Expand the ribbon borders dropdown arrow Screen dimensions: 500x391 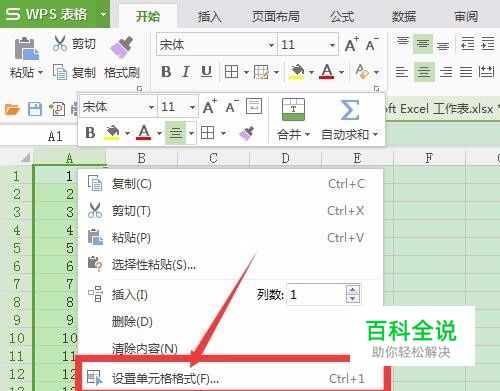pos(246,72)
